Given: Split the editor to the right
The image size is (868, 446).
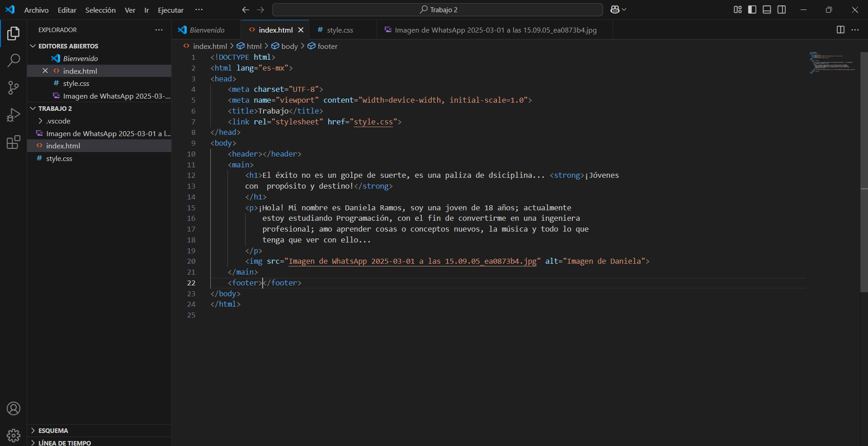Looking at the screenshot, I should click(840, 30).
